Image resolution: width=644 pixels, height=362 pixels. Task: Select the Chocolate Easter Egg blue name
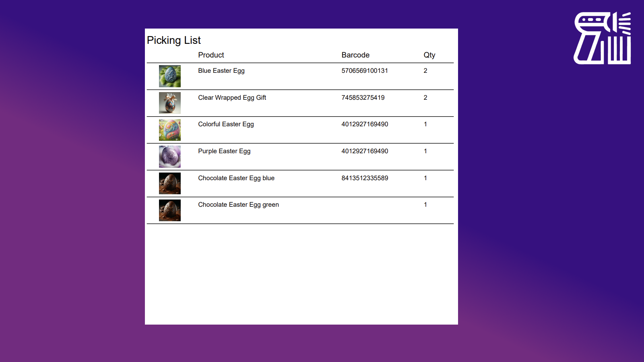236,178
